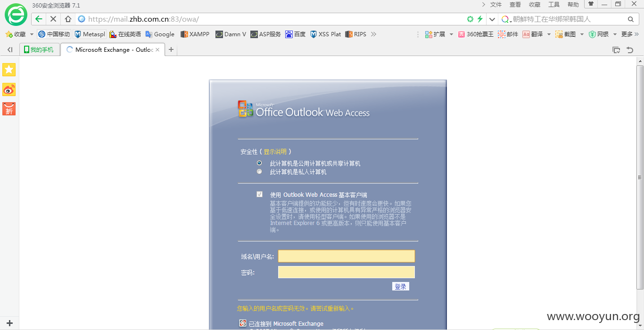Click the 登录 button

(x=401, y=286)
